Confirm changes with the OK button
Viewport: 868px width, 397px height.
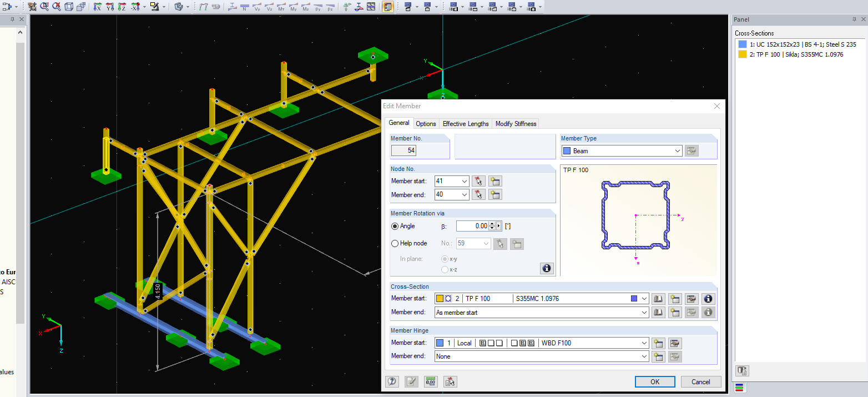pyautogui.click(x=655, y=381)
